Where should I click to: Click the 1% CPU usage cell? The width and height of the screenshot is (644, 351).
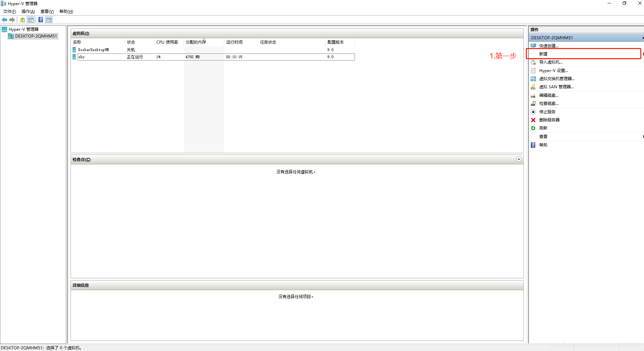(x=158, y=57)
